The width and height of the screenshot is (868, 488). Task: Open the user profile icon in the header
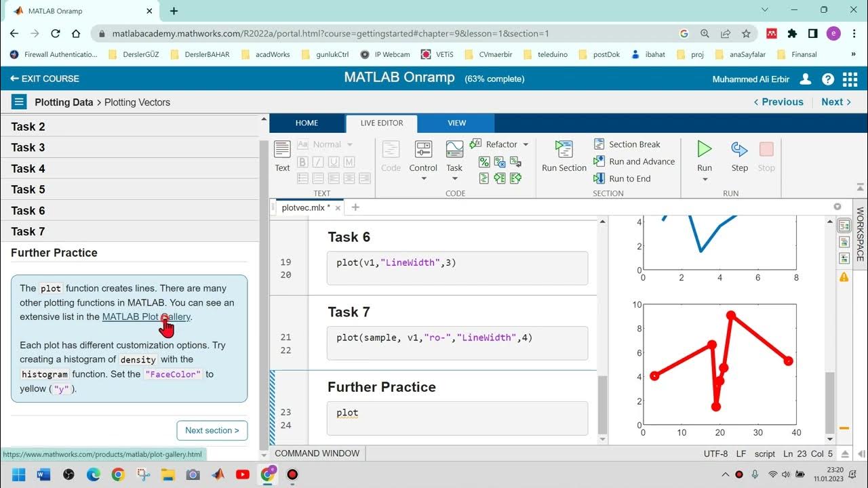[806, 79]
